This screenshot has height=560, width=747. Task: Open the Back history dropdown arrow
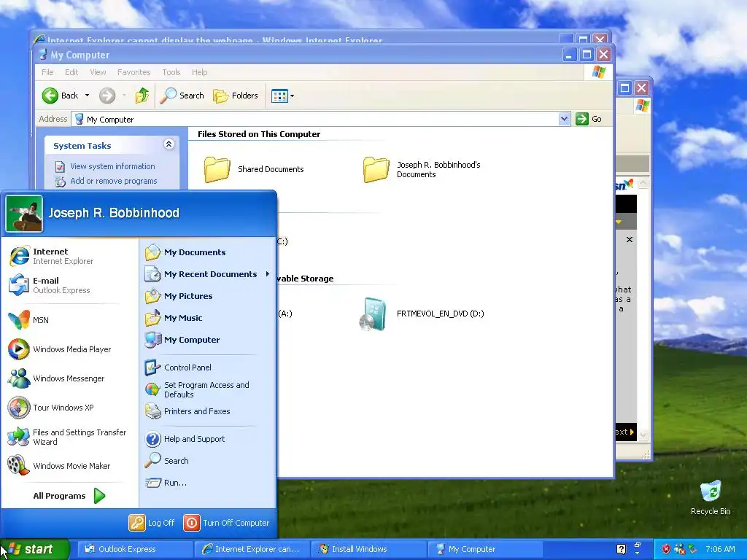(88, 96)
